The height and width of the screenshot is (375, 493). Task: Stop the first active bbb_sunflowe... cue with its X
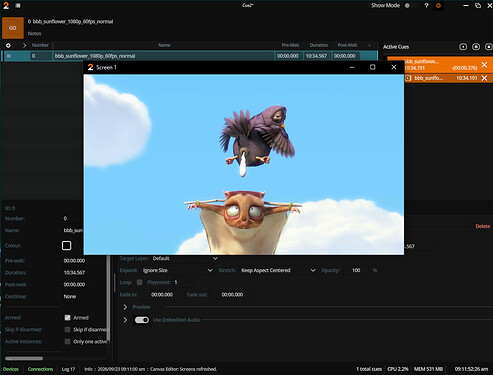(484, 65)
